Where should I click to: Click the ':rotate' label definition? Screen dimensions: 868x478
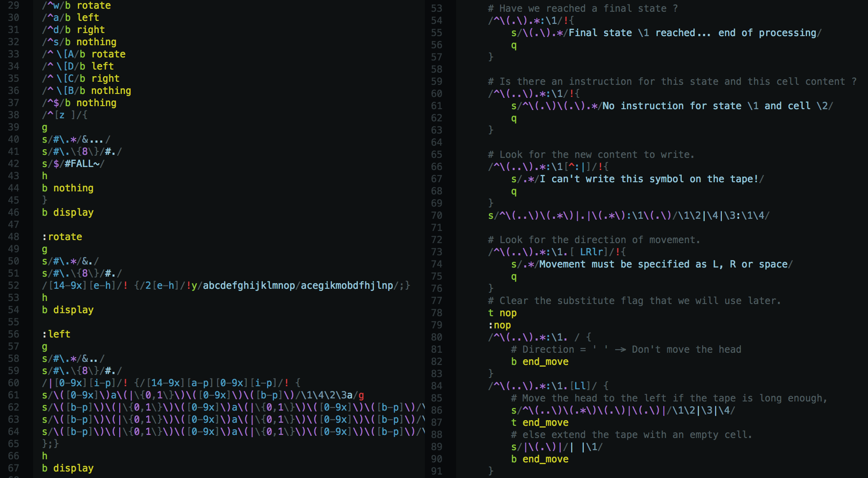tap(62, 237)
